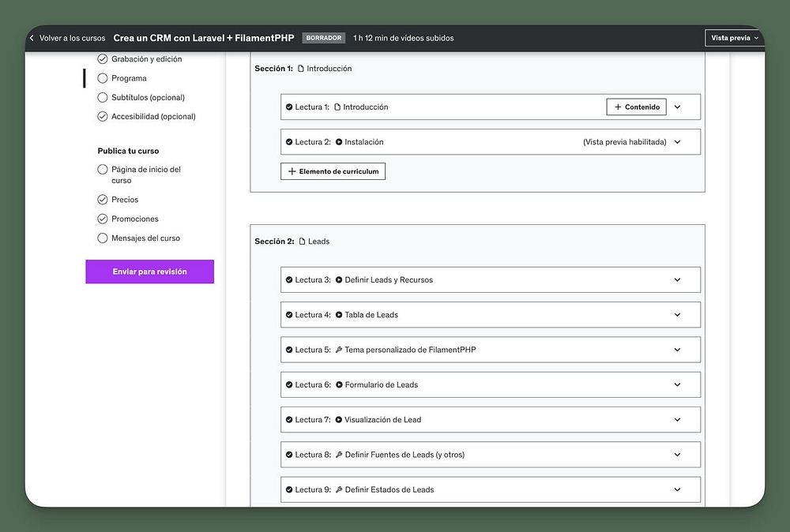Click the video play icon in Lectura 2 Instalación
Viewport: 790px width, 532px height.
(x=339, y=142)
